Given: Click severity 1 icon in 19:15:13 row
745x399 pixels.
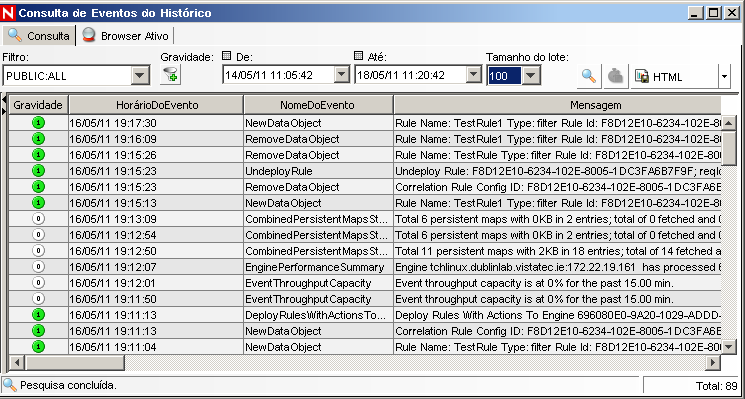Looking at the screenshot, I should [x=38, y=203].
